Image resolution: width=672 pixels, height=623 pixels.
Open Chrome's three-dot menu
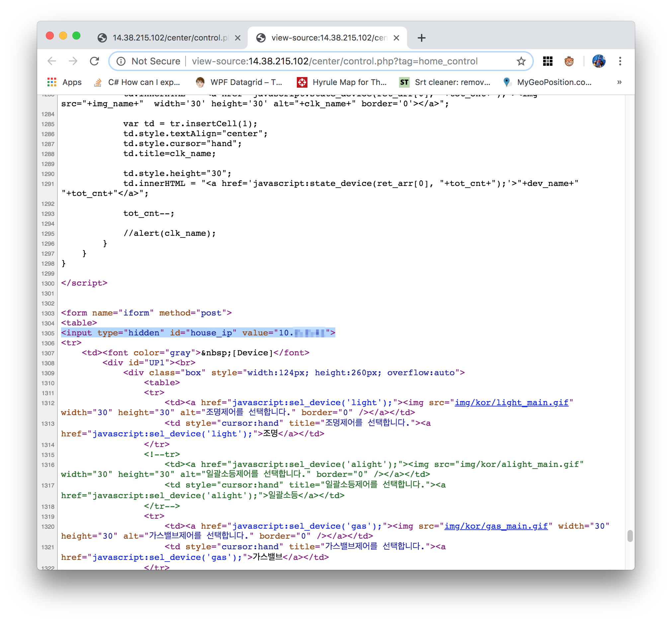coord(620,61)
